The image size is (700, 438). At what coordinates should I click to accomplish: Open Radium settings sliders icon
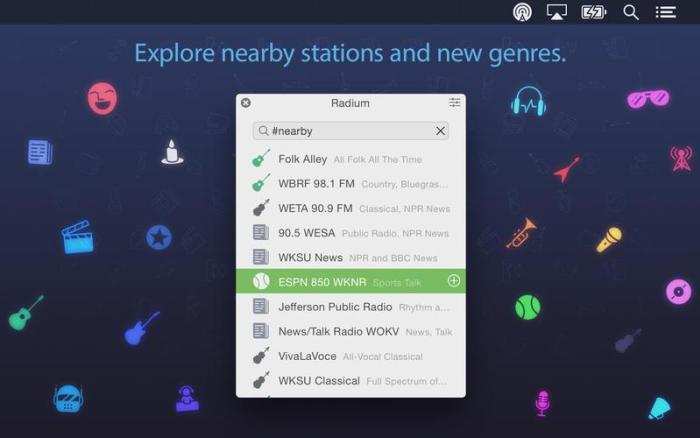pos(454,103)
